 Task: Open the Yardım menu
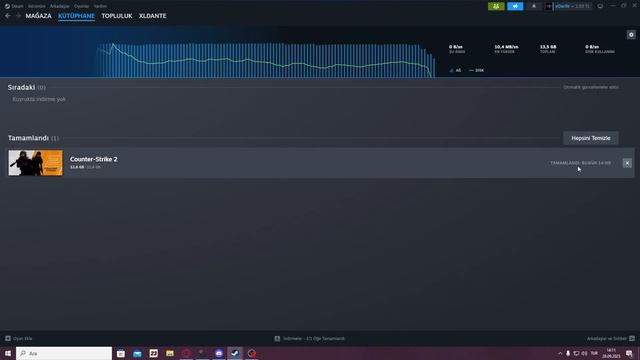(x=100, y=6)
